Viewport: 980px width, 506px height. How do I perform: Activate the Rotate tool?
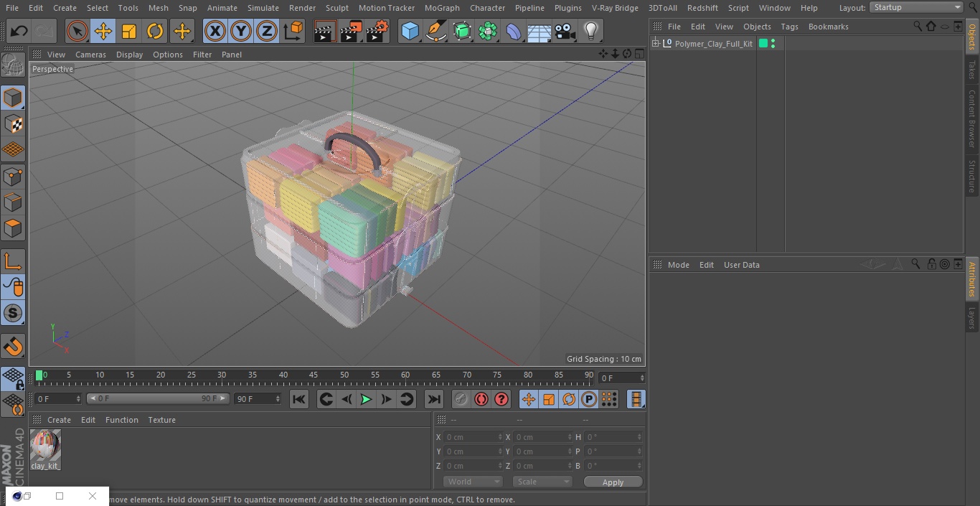[155, 32]
